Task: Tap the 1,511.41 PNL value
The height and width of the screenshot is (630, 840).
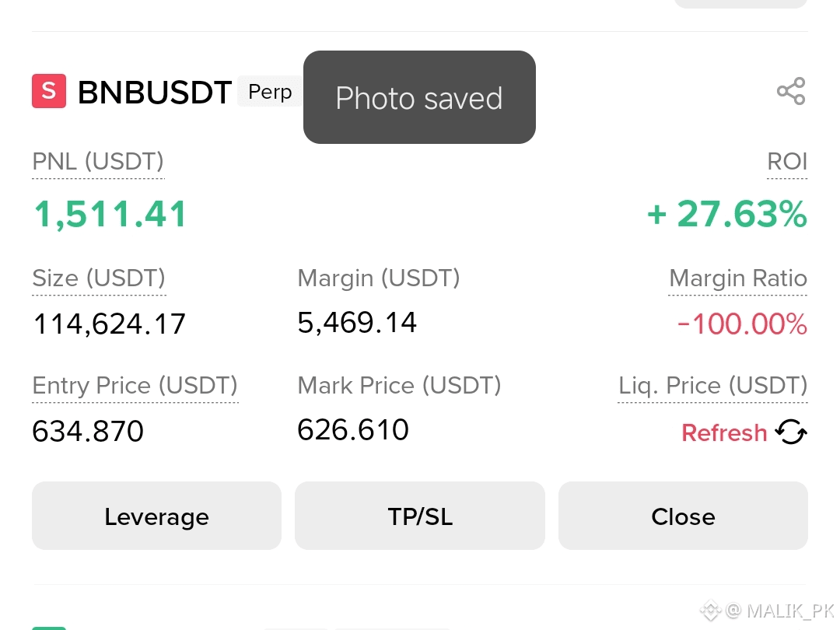Action: pyautogui.click(x=110, y=214)
